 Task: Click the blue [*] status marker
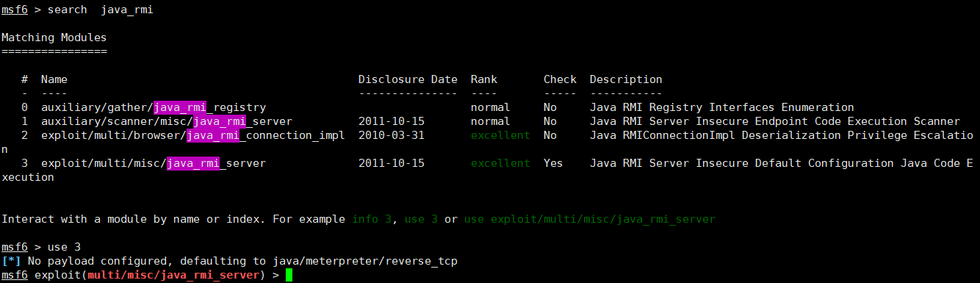[11, 261]
